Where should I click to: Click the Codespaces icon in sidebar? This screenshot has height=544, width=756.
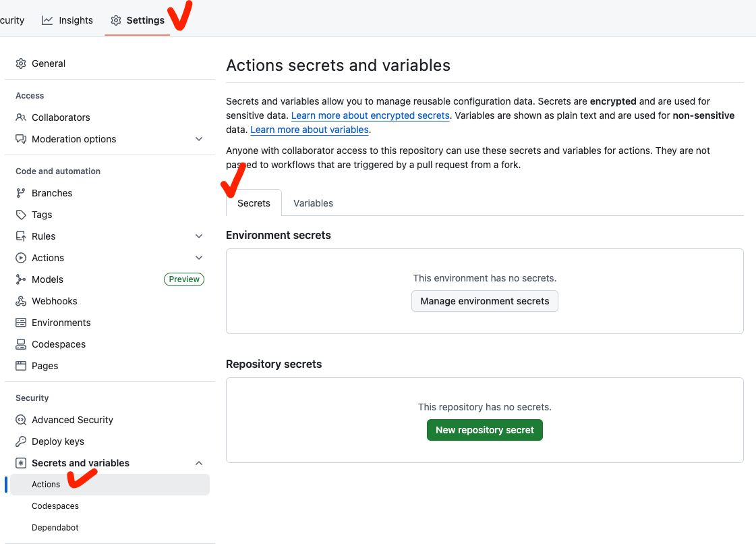click(21, 344)
